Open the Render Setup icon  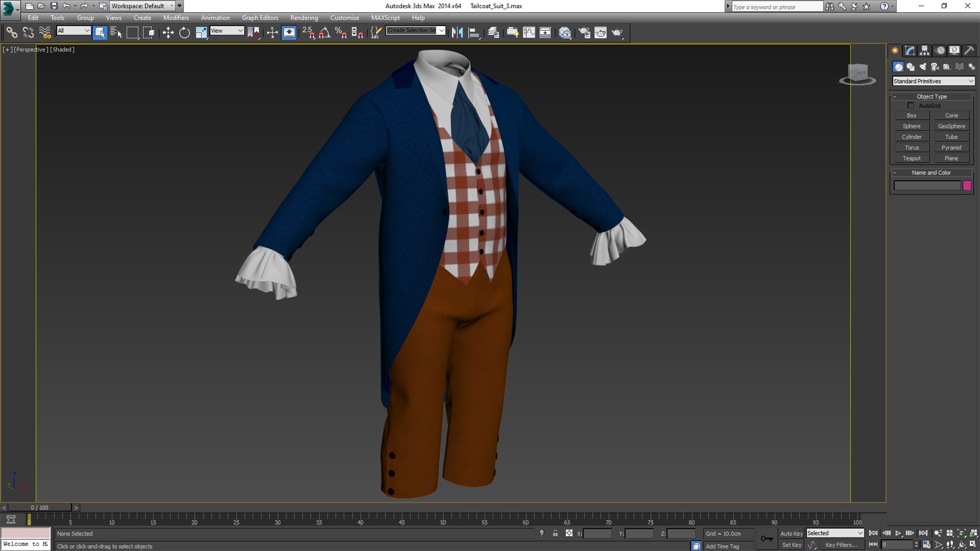tap(584, 33)
